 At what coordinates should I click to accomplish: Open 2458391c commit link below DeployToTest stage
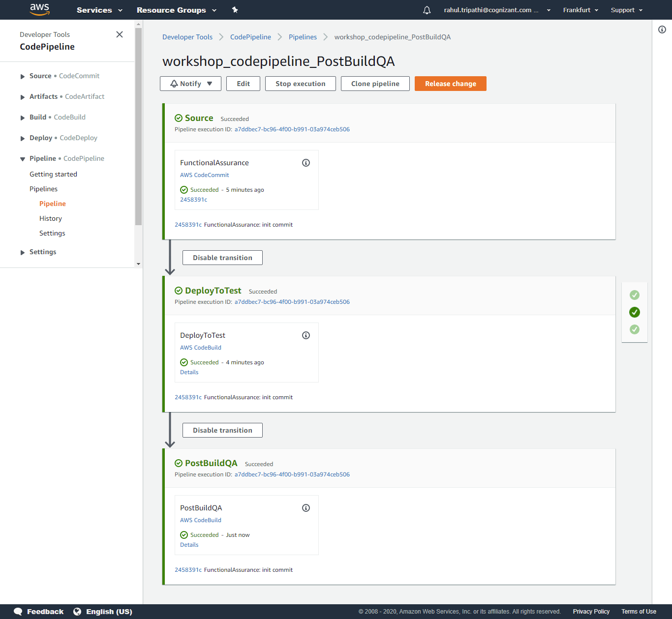tap(188, 397)
